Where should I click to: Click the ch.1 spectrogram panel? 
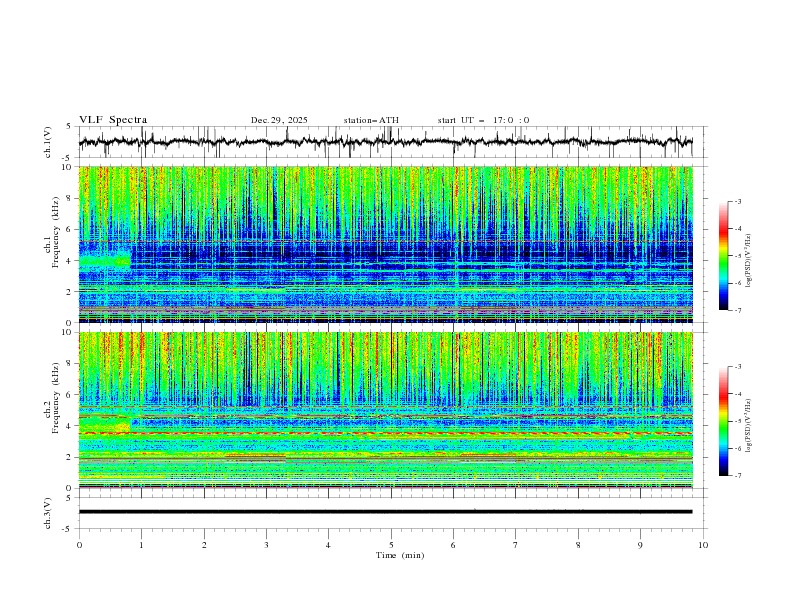click(386, 244)
